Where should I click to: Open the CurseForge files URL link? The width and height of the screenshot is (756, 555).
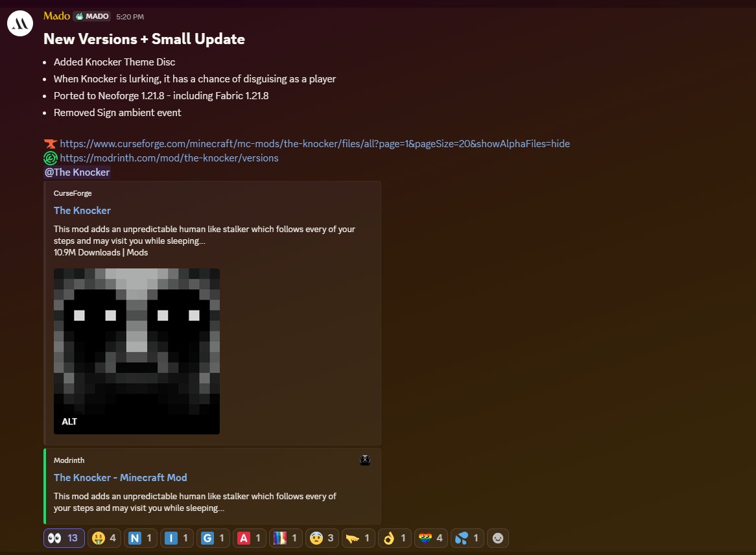pos(314,144)
